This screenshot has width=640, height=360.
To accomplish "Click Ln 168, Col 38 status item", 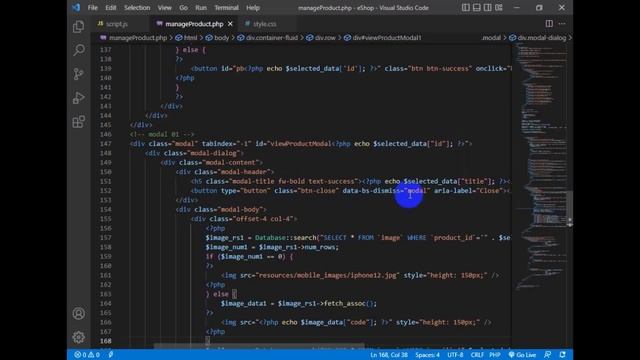I will [389, 355].
